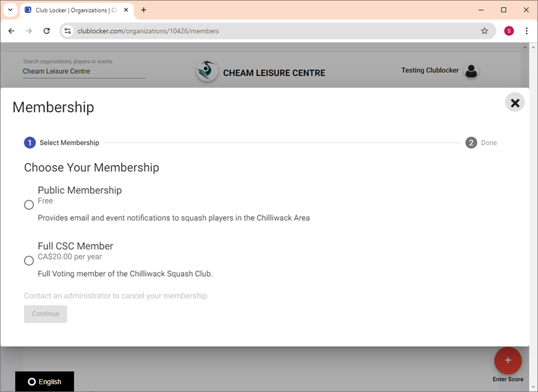Select the Full CSC Member radio button
The height and width of the screenshot is (392, 538).
coord(29,260)
